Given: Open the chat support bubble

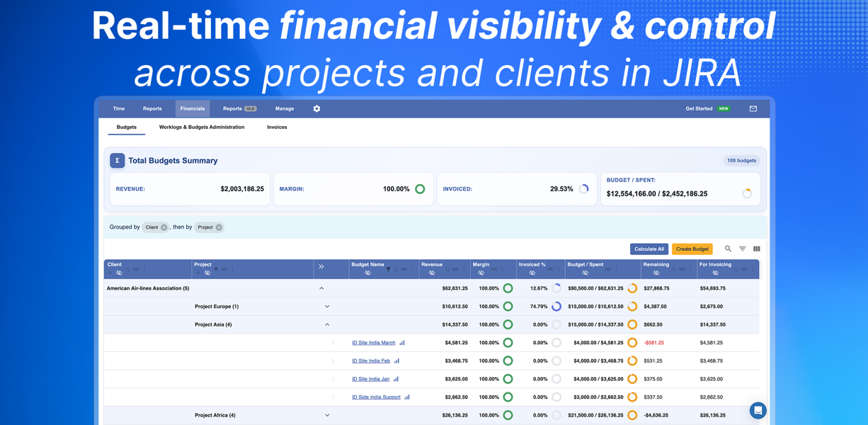Looking at the screenshot, I should coord(758,410).
